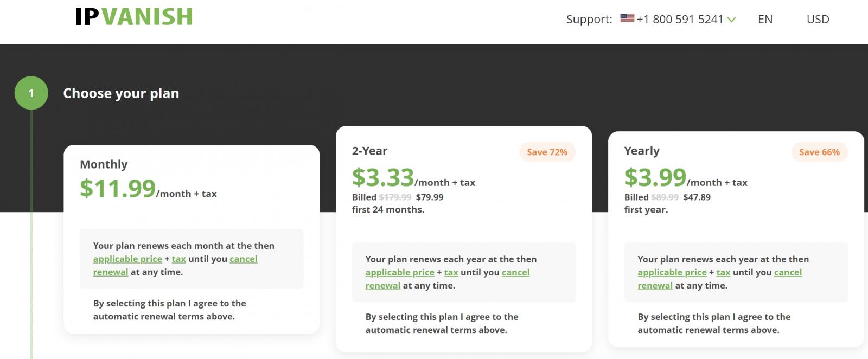Click cancel renewal link in Monthly plan
The image size is (868, 359).
pyautogui.click(x=243, y=259)
